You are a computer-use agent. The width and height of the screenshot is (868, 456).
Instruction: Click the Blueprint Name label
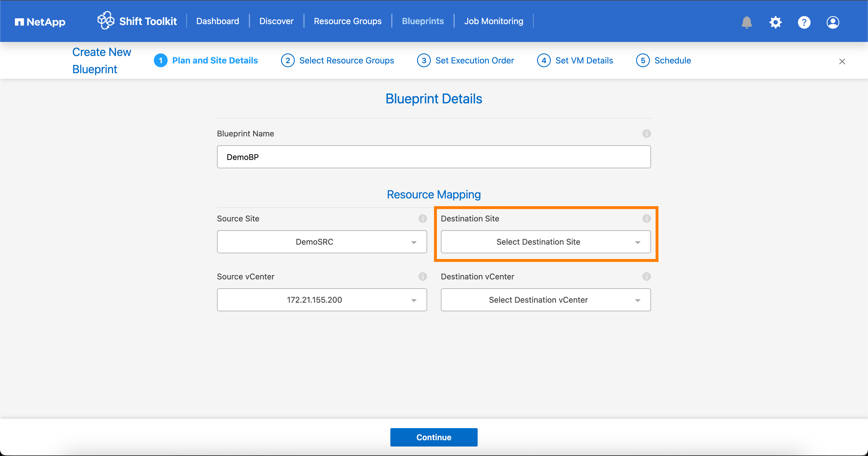(245, 134)
